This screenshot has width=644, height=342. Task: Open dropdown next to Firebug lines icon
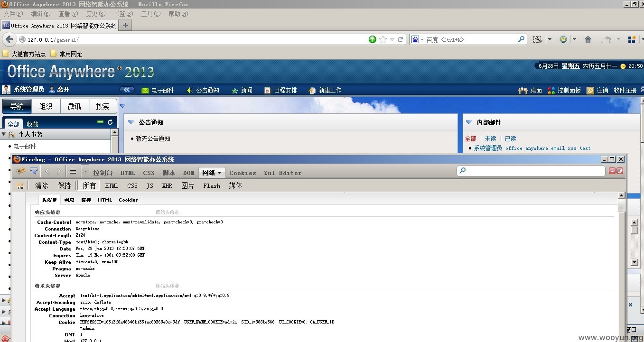click(85, 171)
